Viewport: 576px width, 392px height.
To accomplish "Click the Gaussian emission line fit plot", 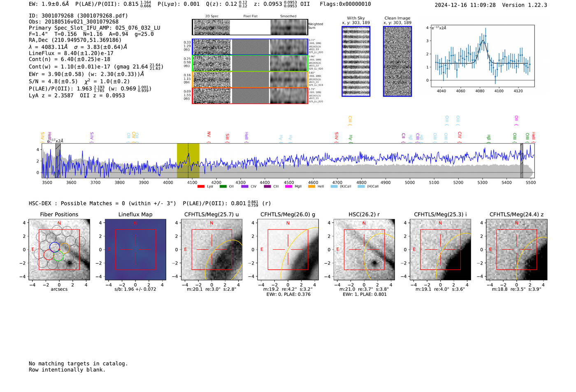I will [482, 56].
